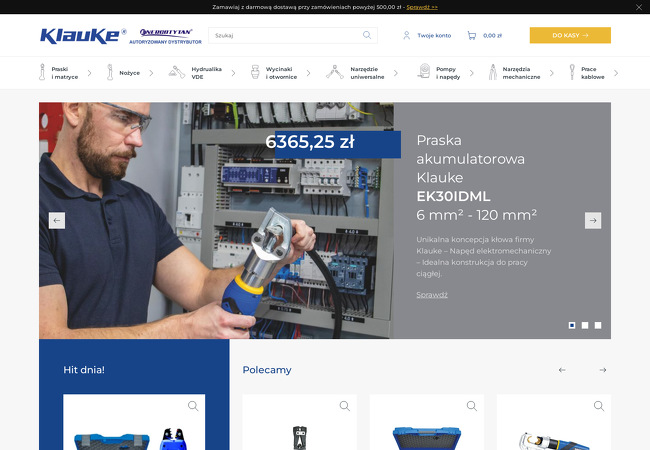
Task: Click the Hydraulika VDE category icon
Action: pyautogui.click(x=177, y=72)
